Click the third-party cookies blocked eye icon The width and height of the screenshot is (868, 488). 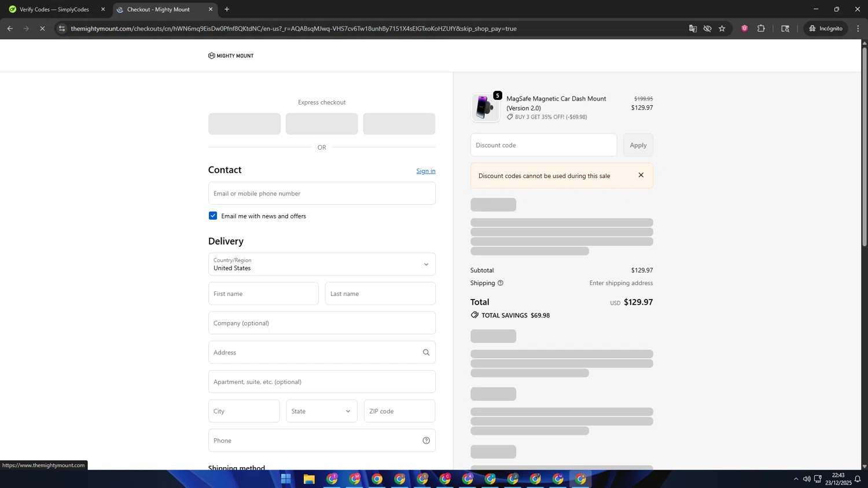707,28
